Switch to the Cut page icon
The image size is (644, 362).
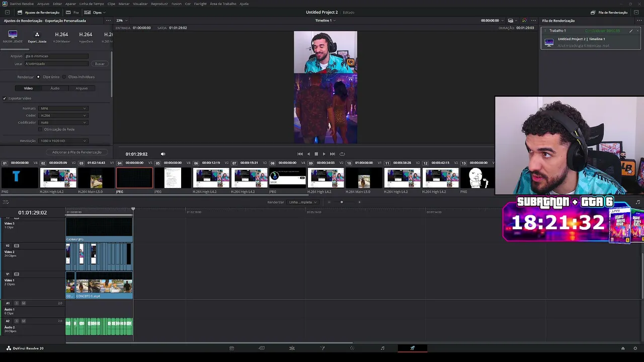tap(262, 348)
